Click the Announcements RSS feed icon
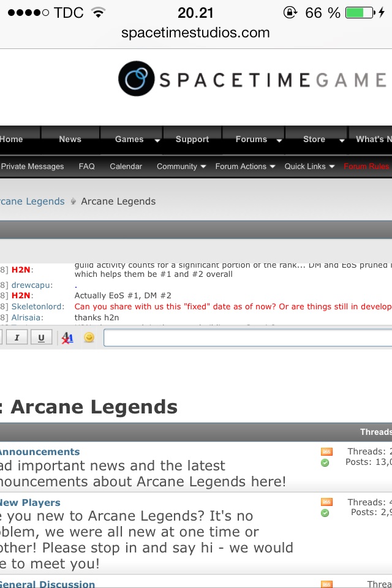This screenshot has width=392, height=588. [326, 452]
